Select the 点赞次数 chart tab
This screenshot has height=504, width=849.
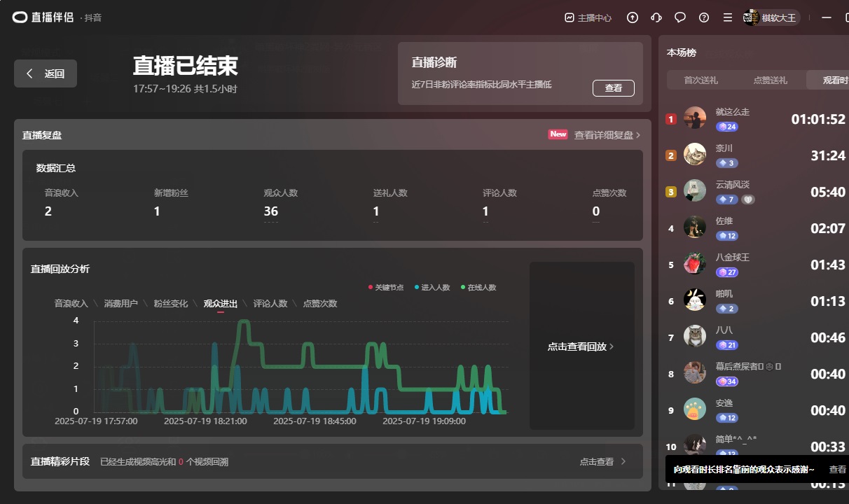pyautogui.click(x=320, y=304)
